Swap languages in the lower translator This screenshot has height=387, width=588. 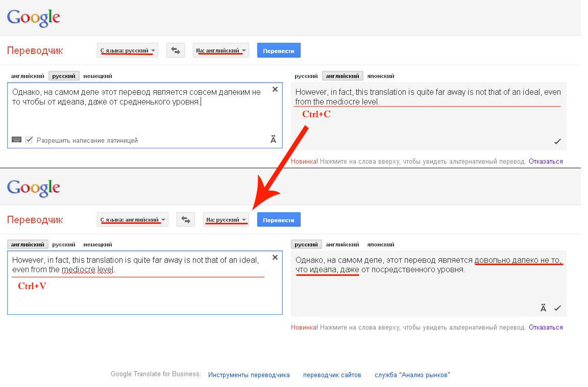(x=186, y=220)
